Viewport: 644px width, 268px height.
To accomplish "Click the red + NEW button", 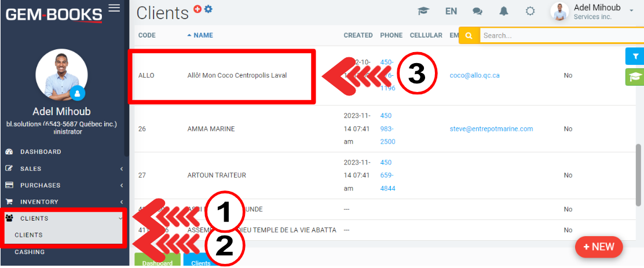I will [x=599, y=247].
